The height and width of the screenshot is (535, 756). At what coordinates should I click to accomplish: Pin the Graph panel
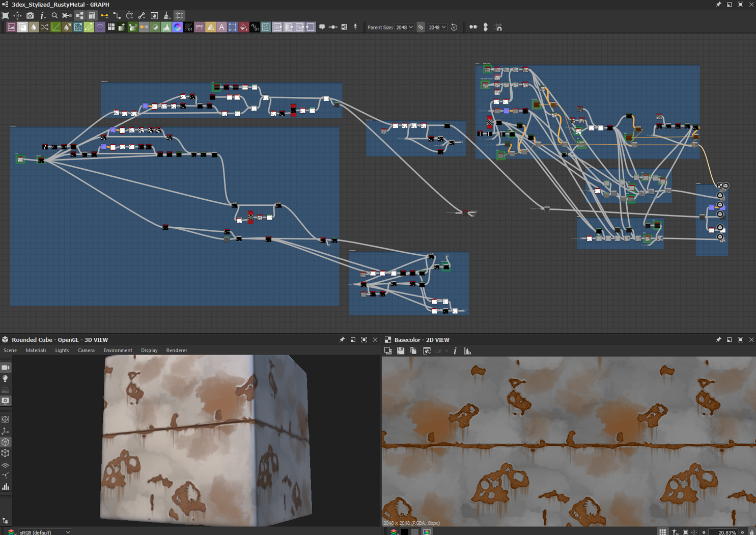pos(718,5)
